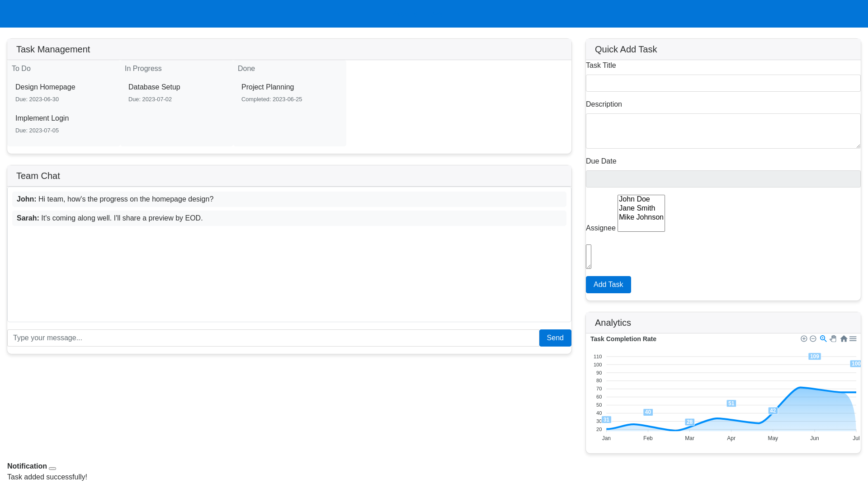Click chart zoom in plus icon

804,339
